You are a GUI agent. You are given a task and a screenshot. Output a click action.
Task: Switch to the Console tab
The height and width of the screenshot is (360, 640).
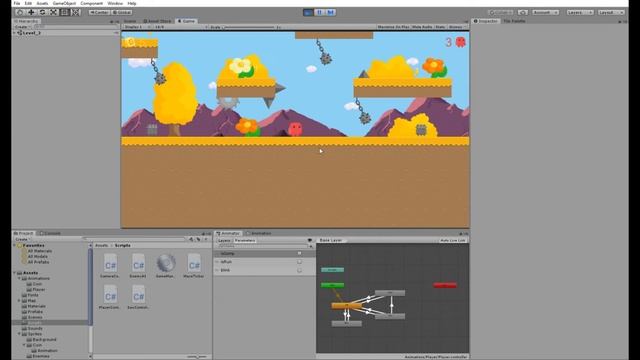50,233
